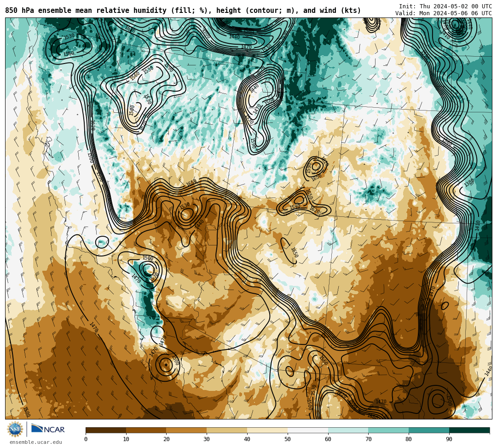Click the 80–90% teal colorbar segment
Viewport: 497px width, 448px height.
click(429, 430)
